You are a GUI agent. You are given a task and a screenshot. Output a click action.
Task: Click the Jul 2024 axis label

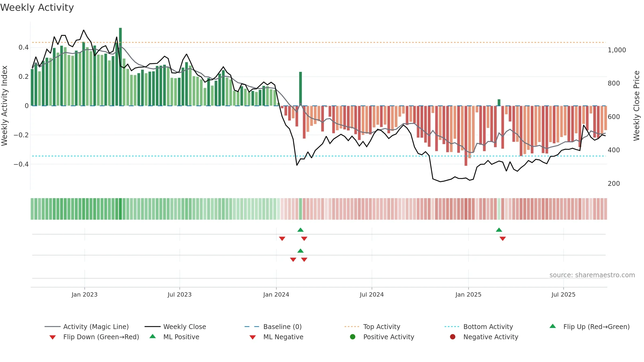372,294
